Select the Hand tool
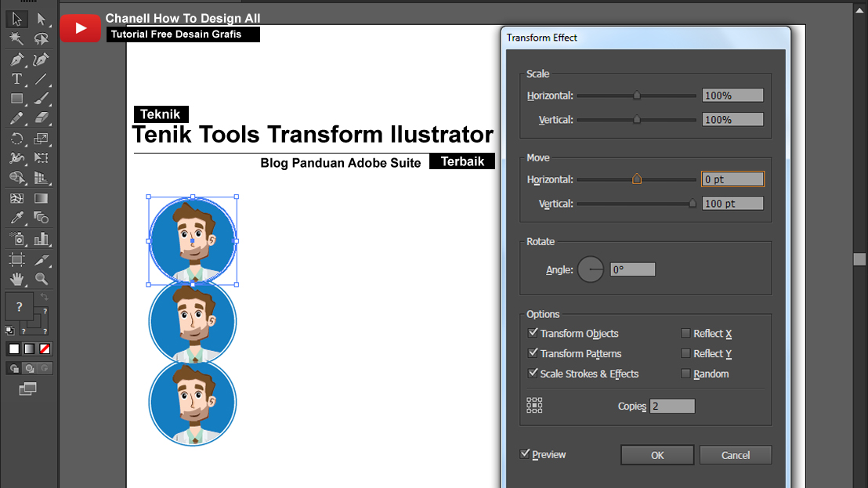 click(16, 279)
